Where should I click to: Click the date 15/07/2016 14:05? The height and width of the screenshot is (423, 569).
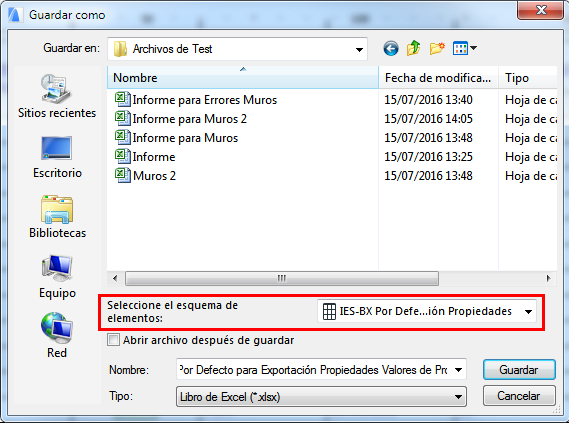click(x=428, y=119)
